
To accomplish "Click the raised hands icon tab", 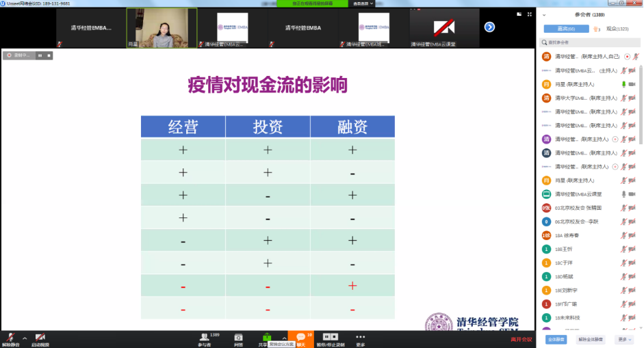I will 596,29.
